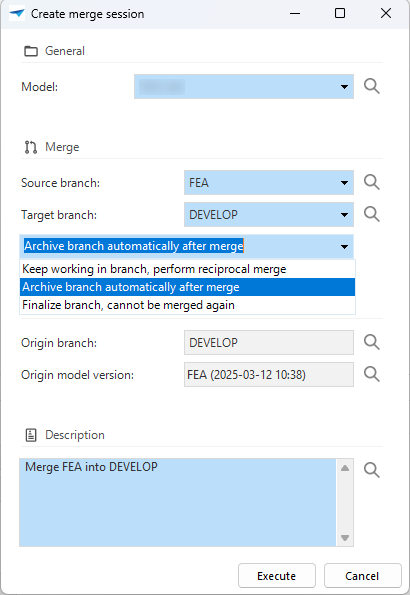The image size is (410, 595).
Task: Click the Cancel button
Action: (363, 576)
